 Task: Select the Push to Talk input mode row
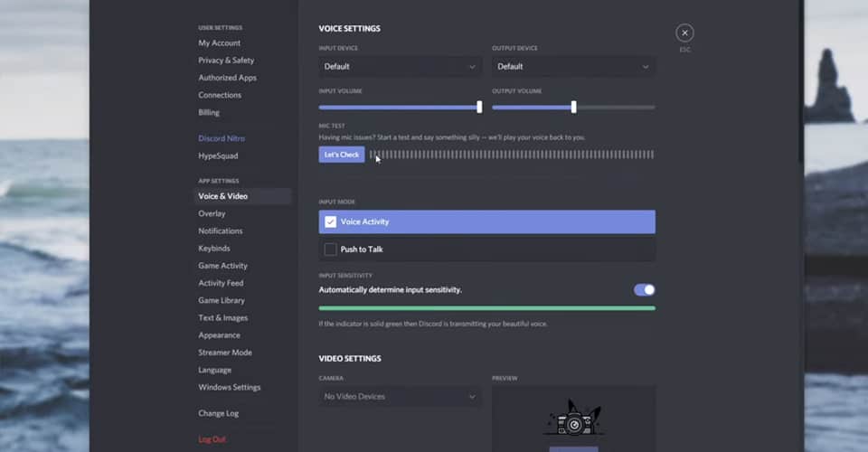pyautogui.click(x=487, y=250)
